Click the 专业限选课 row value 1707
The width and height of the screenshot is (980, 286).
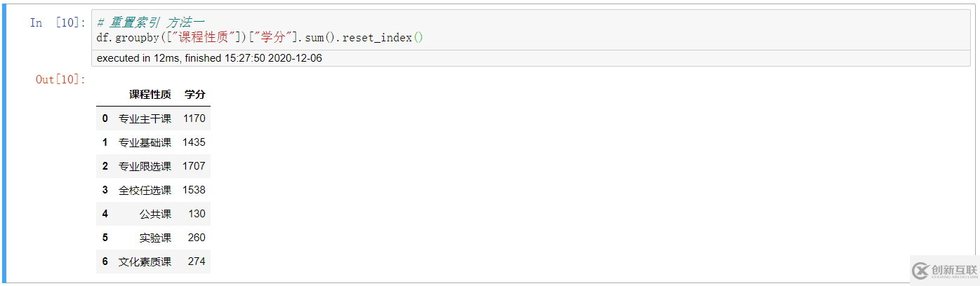194,166
